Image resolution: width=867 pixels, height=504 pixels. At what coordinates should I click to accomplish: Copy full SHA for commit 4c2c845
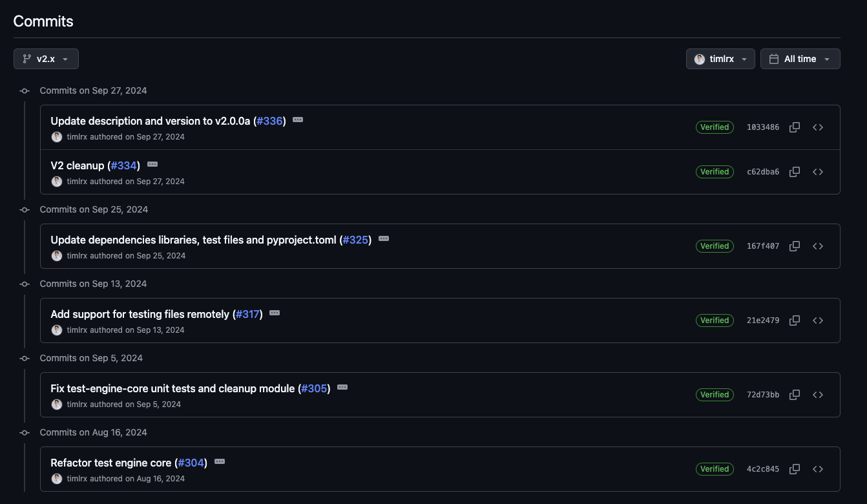point(795,469)
